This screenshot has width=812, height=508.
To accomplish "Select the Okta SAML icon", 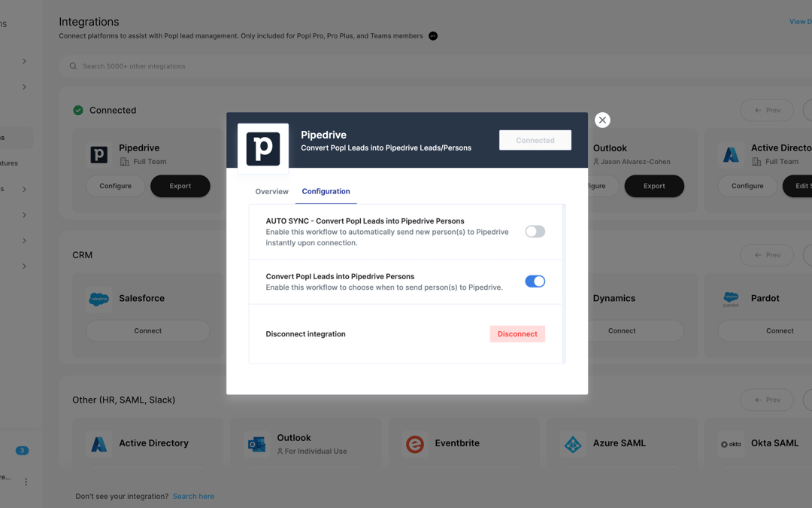I will [x=731, y=444].
